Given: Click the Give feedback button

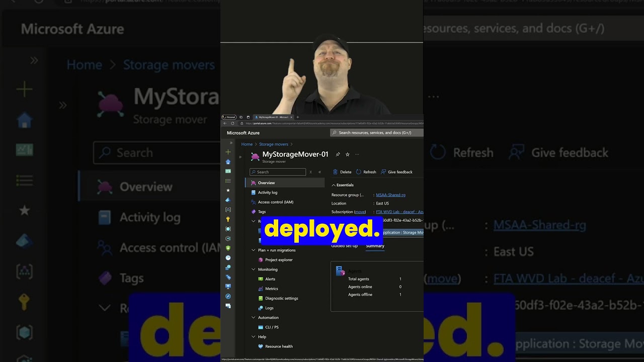Looking at the screenshot, I should [x=396, y=172].
